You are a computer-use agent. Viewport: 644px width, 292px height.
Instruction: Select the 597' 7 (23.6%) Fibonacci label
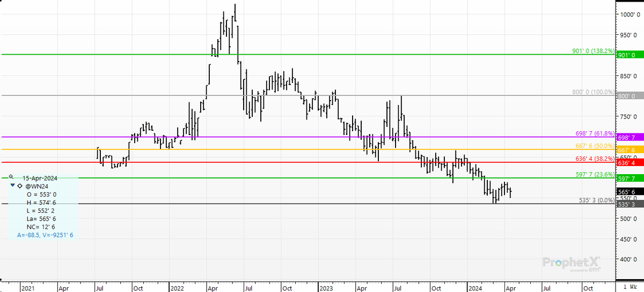595,175
